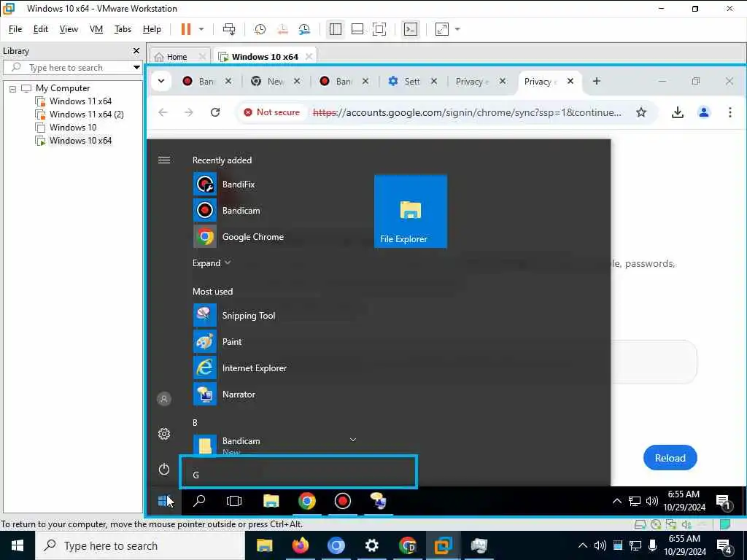Image resolution: width=747 pixels, height=560 pixels.
Task: Open console view toolbar icon
Action: point(410,29)
